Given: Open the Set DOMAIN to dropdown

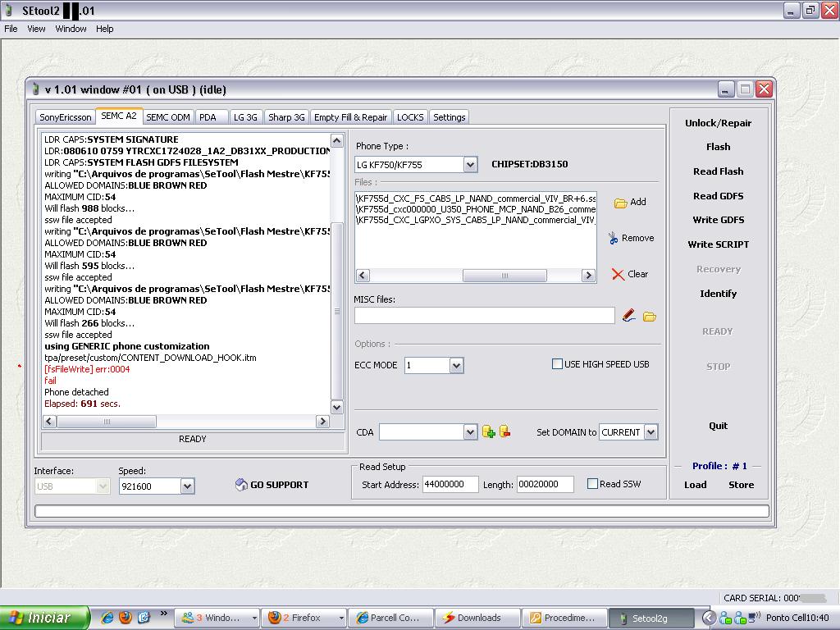Looking at the screenshot, I should coord(651,431).
